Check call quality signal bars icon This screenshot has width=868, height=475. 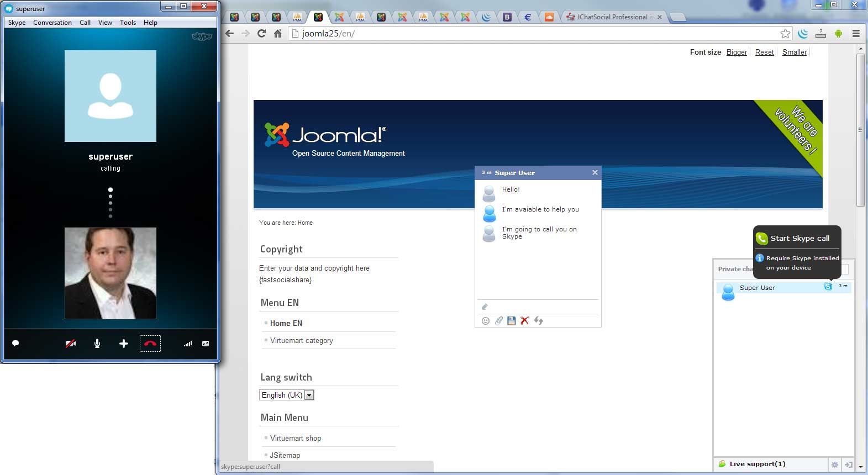coord(188,344)
